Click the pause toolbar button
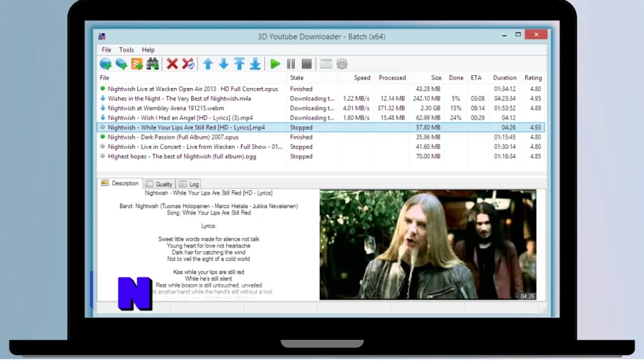Image resolution: width=644 pixels, height=362 pixels. click(291, 64)
